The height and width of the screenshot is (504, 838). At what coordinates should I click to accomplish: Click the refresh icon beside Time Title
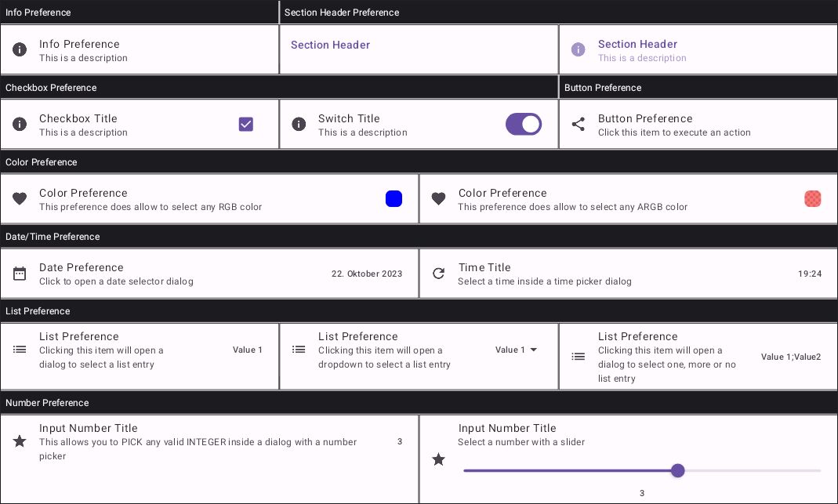pos(439,274)
